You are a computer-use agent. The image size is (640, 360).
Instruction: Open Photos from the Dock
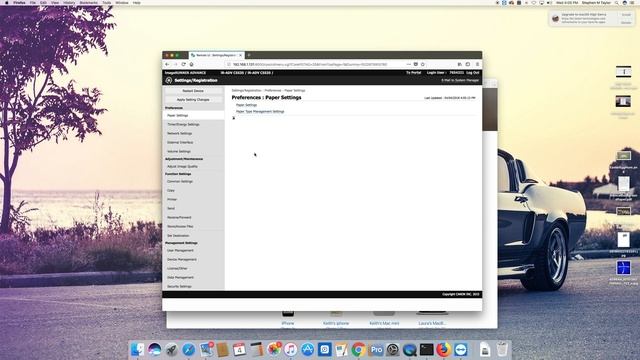coord(274,349)
